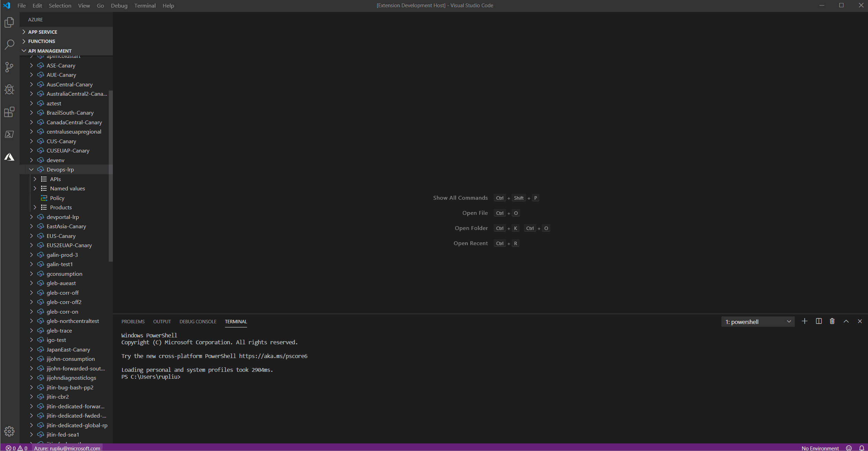Open the Manage gear icon
This screenshot has width=868, height=451.
[9, 431]
